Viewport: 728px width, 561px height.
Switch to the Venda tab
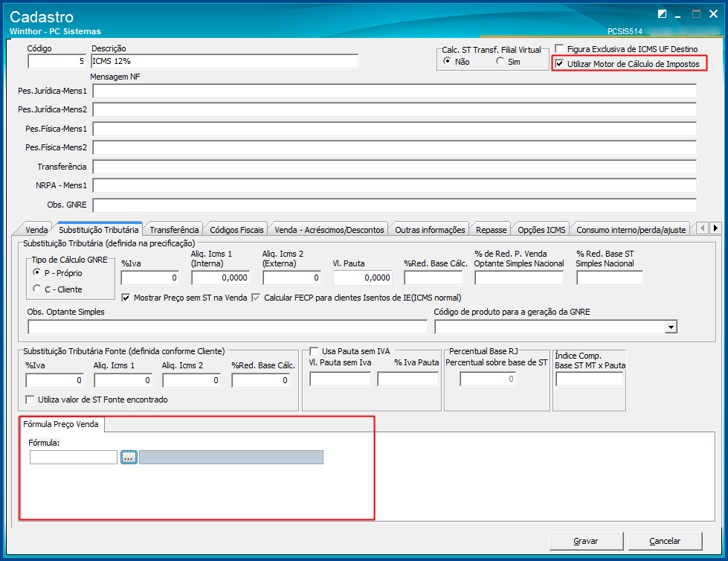pos(36,229)
